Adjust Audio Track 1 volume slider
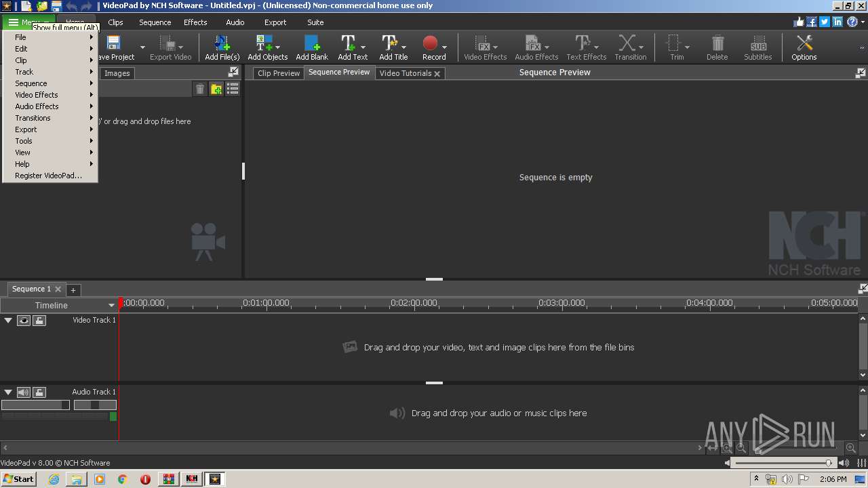This screenshot has width=868, height=488. [35, 405]
